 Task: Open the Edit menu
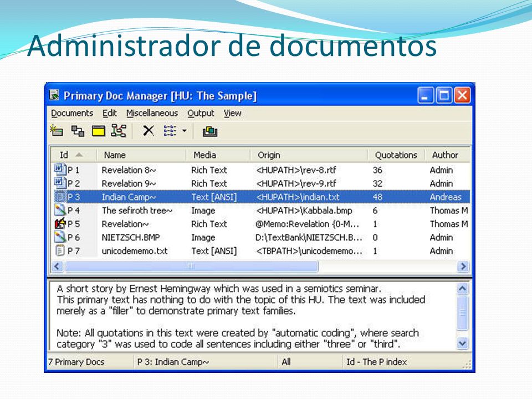pos(110,113)
